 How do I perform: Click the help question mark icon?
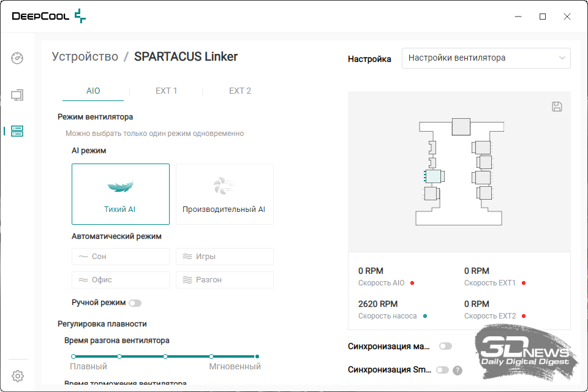pyautogui.click(x=457, y=370)
